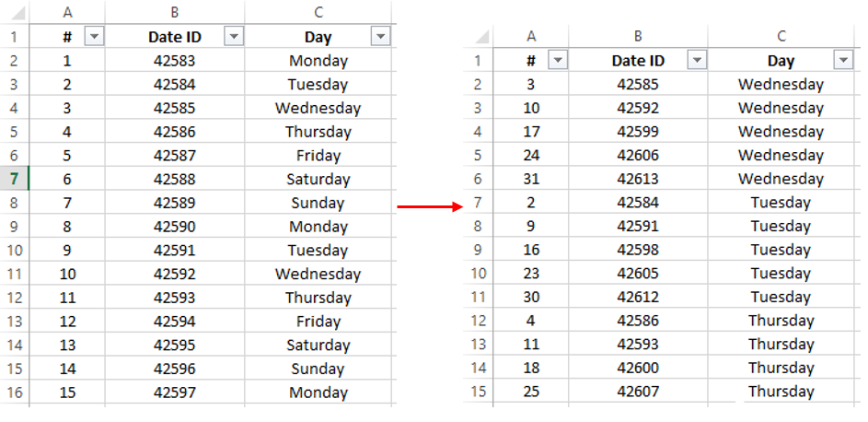Select row 7 header in left sheet
The height and width of the screenshot is (422, 868).
(x=15, y=179)
